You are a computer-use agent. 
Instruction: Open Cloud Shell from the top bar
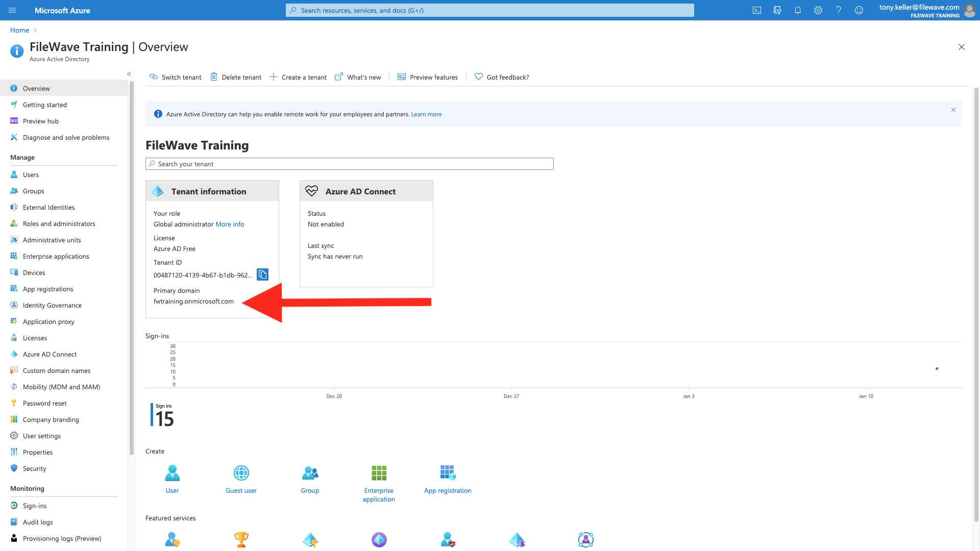pyautogui.click(x=757, y=10)
